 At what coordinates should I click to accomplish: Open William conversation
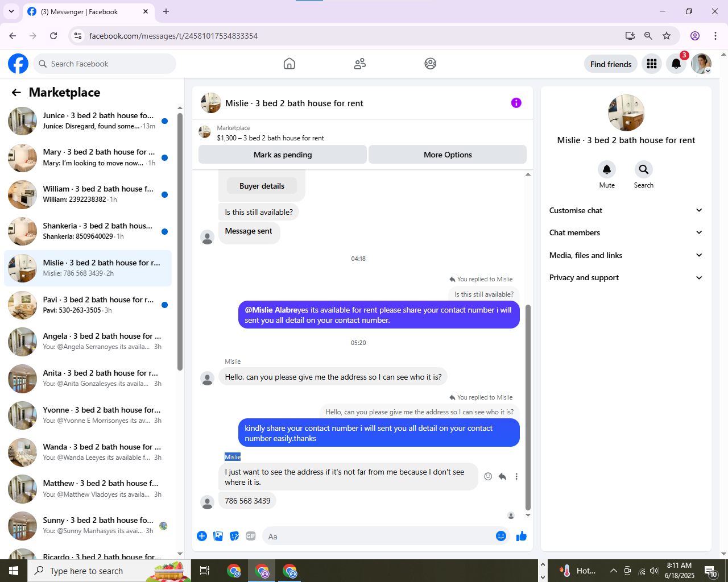tap(88, 194)
